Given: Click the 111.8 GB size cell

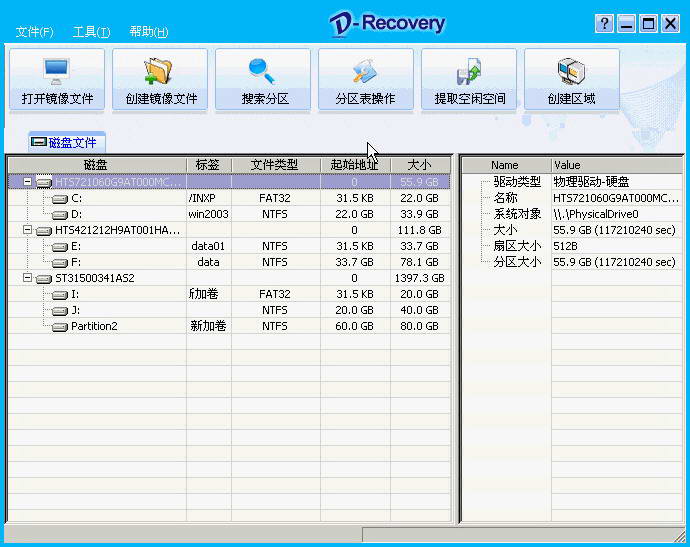Looking at the screenshot, I should (x=419, y=231).
